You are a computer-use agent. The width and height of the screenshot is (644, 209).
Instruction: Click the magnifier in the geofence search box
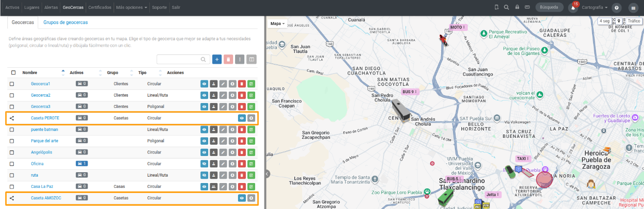tap(204, 59)
